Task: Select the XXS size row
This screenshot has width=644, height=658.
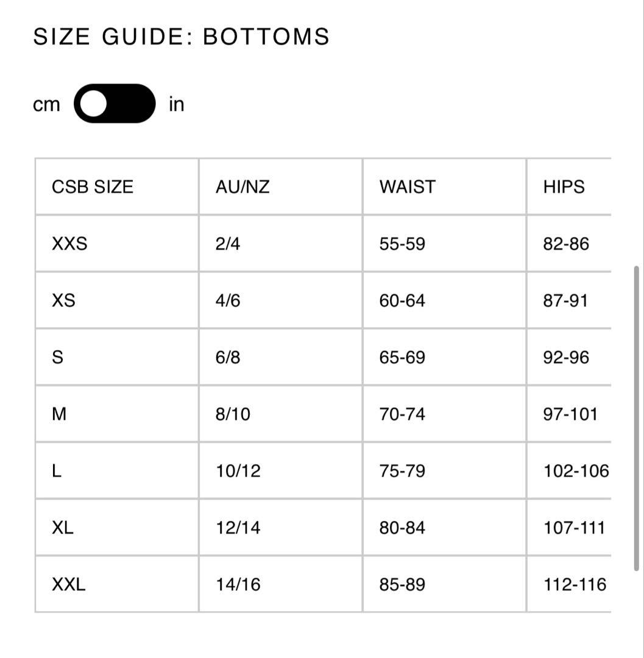Action: [x=69, y=244]
